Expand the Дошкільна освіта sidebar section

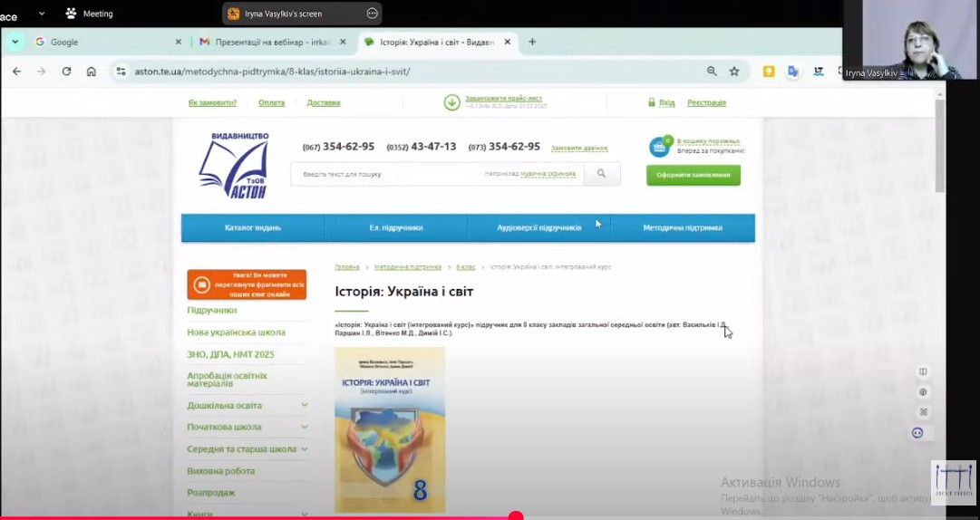click(305, 405)
